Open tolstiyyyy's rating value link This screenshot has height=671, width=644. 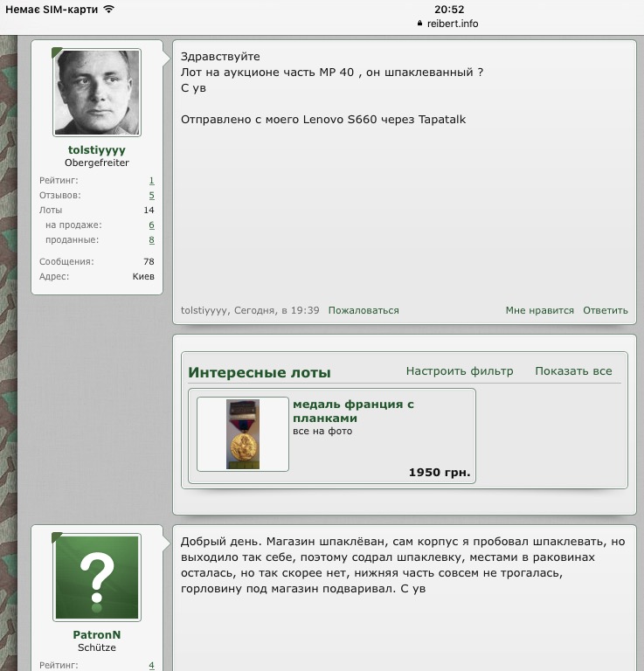[x=151, y=181]
